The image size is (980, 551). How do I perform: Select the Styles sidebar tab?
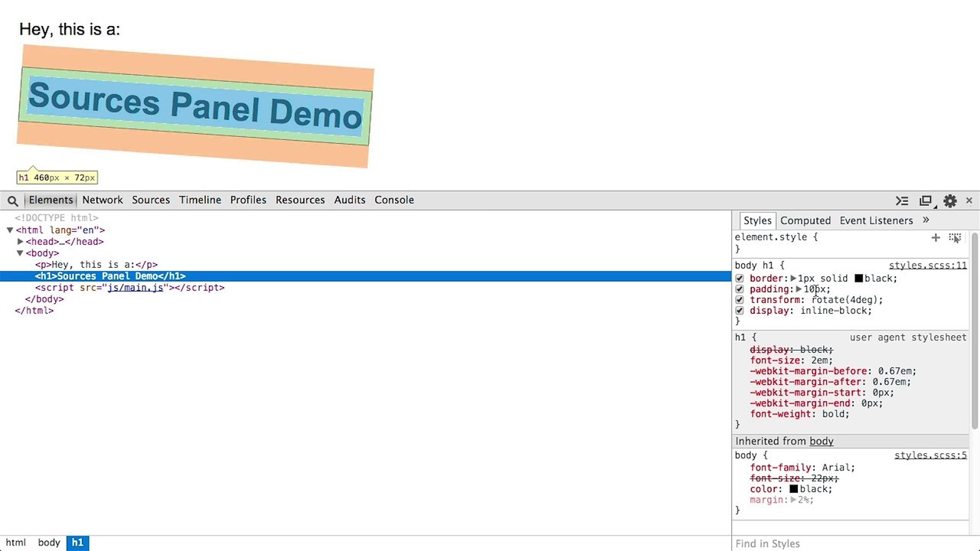pos(757,220)
